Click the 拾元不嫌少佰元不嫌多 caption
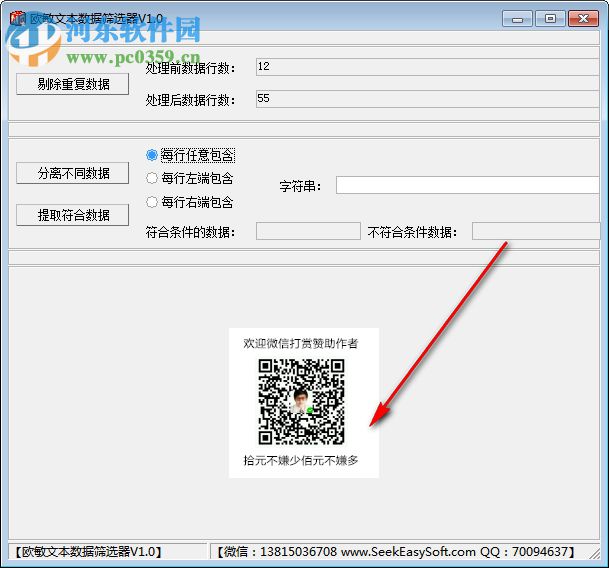The image size is (609, 568). coord(301,460)
